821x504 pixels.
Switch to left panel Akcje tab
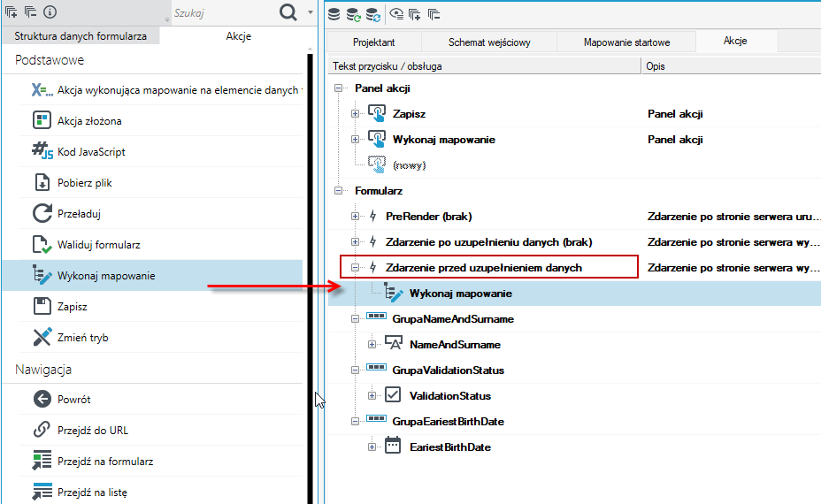pos(239,36)
